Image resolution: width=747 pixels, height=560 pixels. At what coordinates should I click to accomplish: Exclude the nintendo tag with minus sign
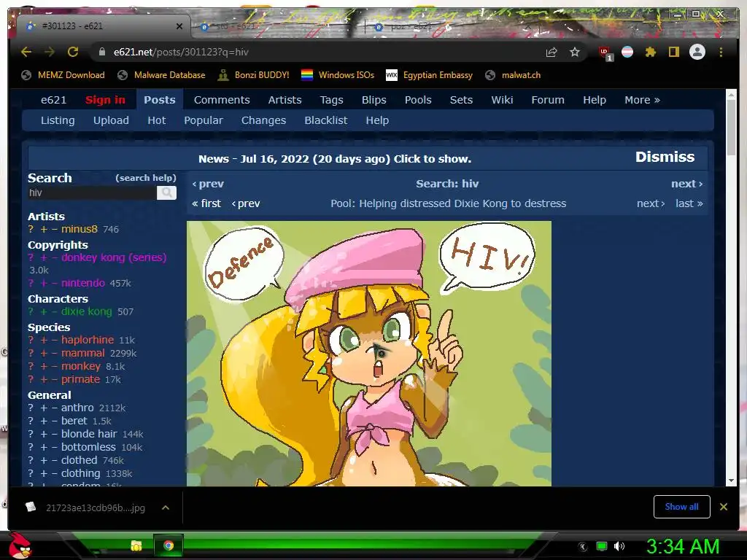[x=54, y=283]
